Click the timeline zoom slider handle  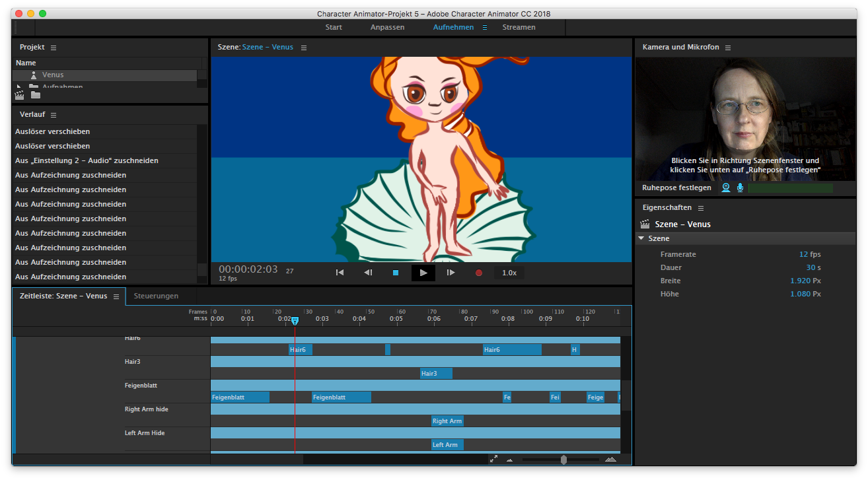[563, 460]
